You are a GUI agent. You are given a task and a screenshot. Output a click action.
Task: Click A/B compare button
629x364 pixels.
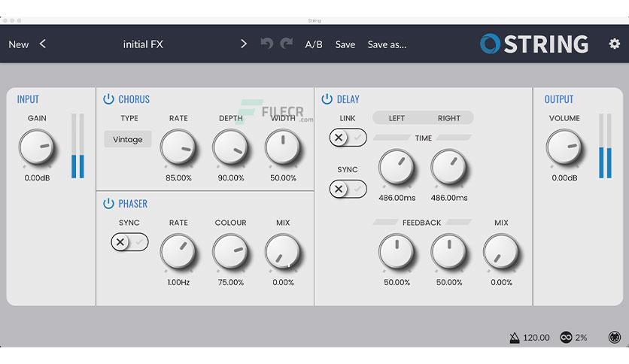[x=314, y=44]
